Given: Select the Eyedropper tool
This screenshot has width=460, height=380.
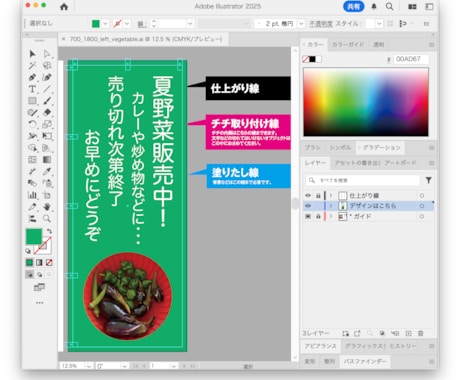Looking at the screenshot, I should pyautogui.click(x=47, y=171).
